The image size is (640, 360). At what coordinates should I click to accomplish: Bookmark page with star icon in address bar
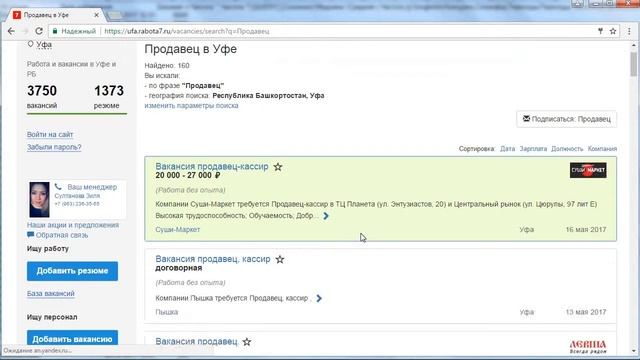613,31
